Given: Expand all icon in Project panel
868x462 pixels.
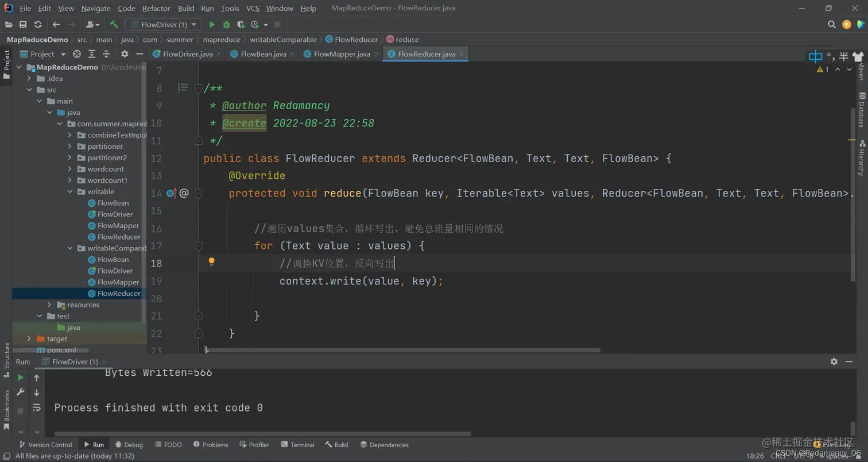Looking at the screenshot, I should pos(92,54).
